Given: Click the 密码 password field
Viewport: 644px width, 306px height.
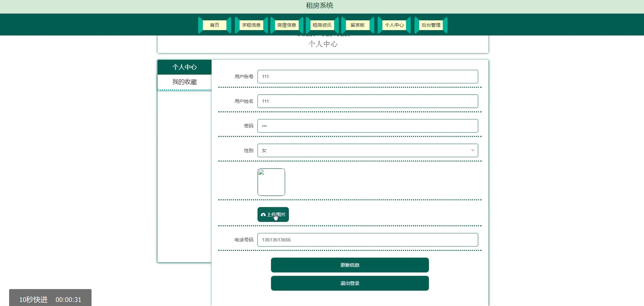Looking at the screenshot, I should (367, 126).
